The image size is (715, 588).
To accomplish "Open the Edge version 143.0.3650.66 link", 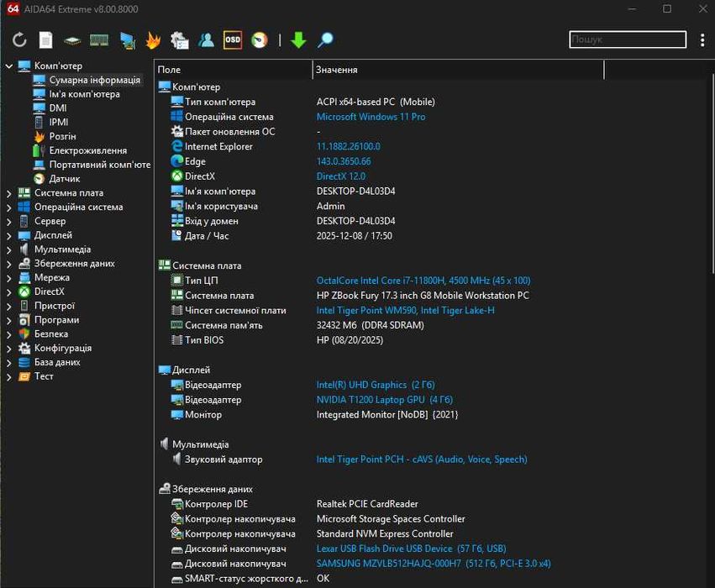I will coord(344,161).
